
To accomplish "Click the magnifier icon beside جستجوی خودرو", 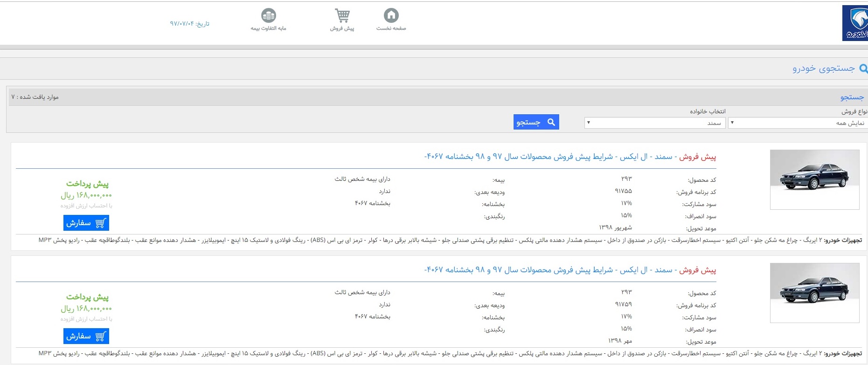I will click(863, 69).
